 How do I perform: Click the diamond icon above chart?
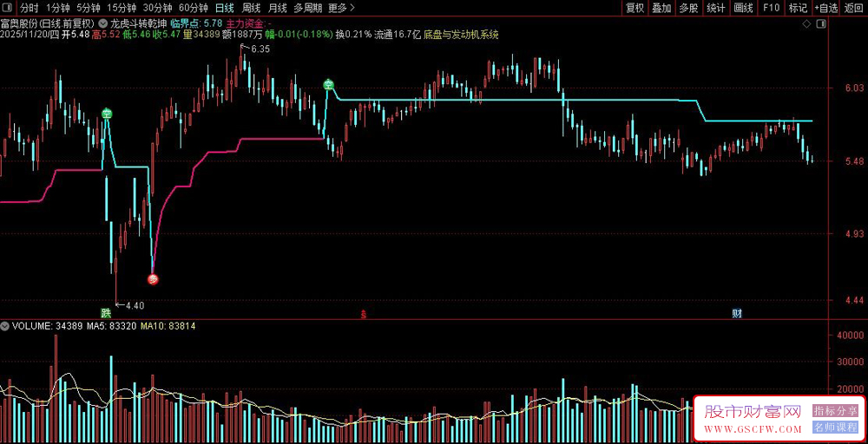tap(806, 23)
